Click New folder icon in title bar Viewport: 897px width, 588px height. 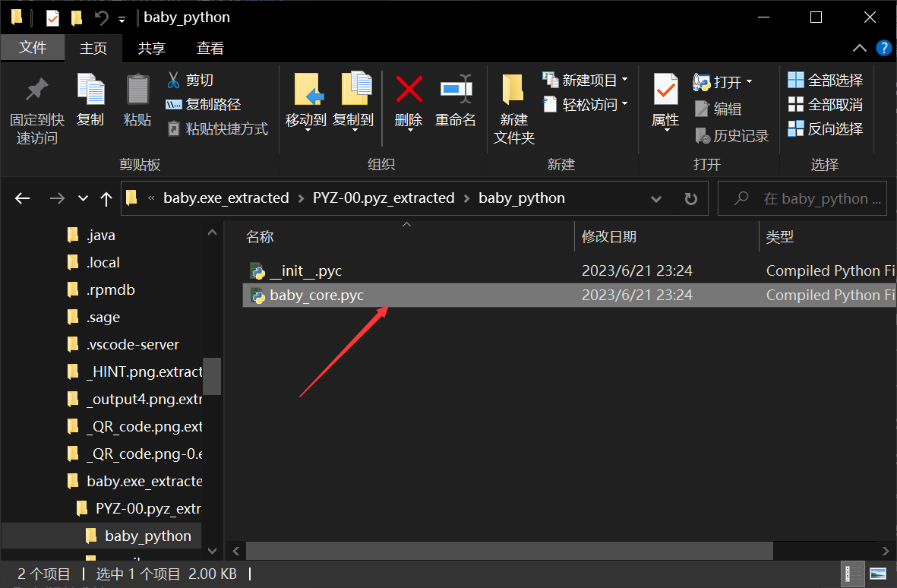tap(76, 18)
